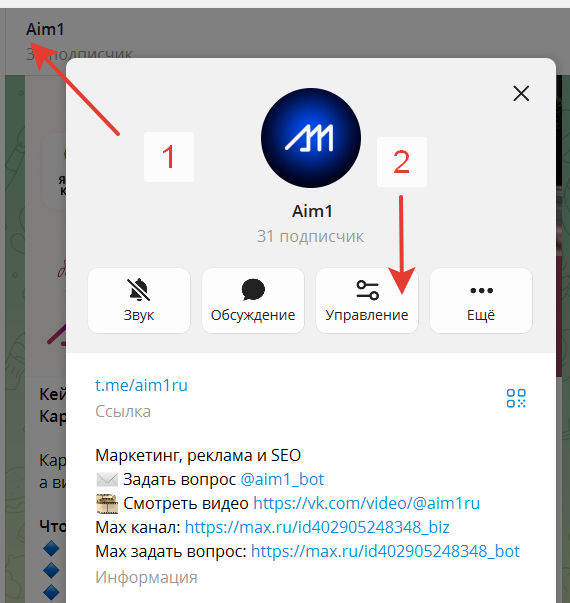This screenshot has width=570, height=603.
Task: Mute channel with the Звук bell button
Action: point(139,300)
